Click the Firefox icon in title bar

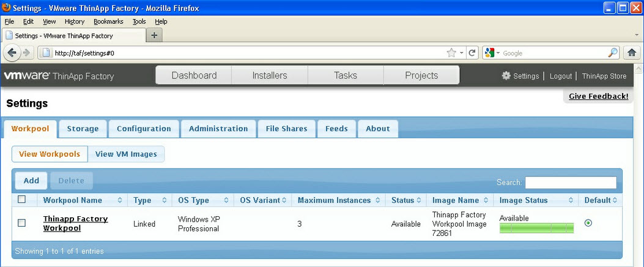[x=6, y=7]
